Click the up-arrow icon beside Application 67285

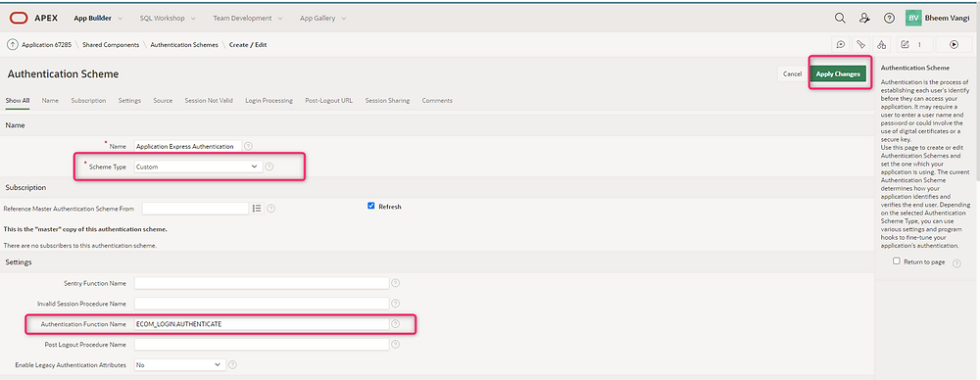tap(12, 44)
